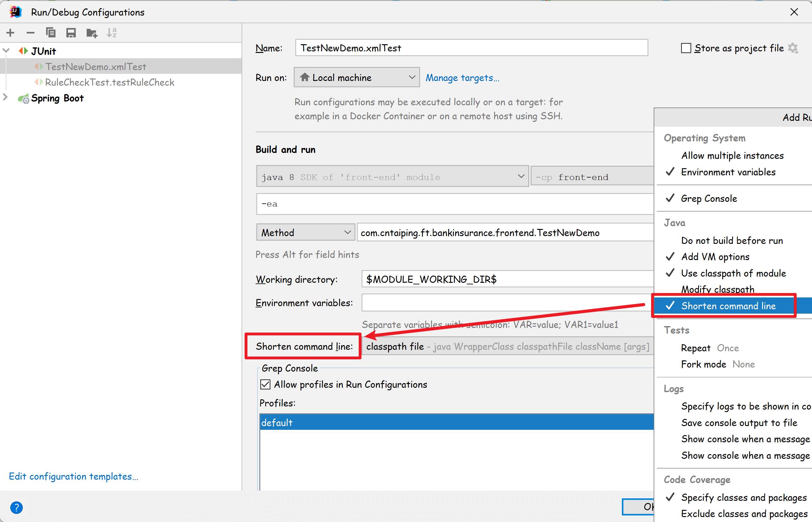Open the help question mark icon

(x=16, y=507)
